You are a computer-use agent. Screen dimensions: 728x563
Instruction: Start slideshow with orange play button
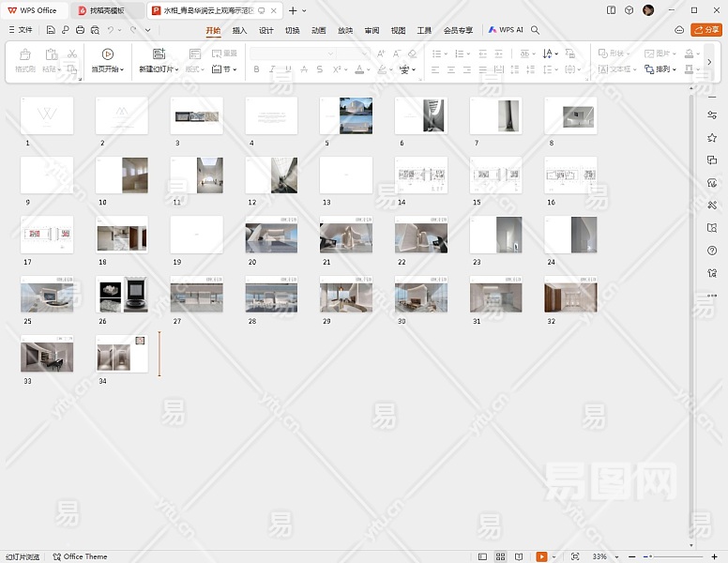(541, 556)
